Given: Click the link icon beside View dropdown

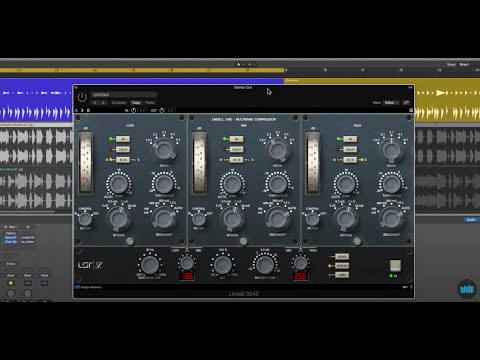Looking at the screenshot, I should (406, 103).
